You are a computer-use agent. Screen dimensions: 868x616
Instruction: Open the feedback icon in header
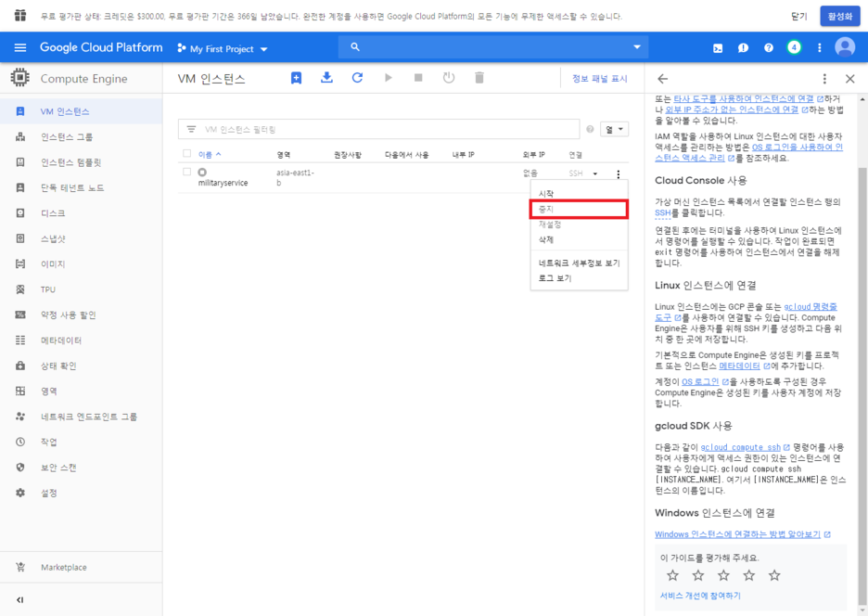tap(743, 48)
